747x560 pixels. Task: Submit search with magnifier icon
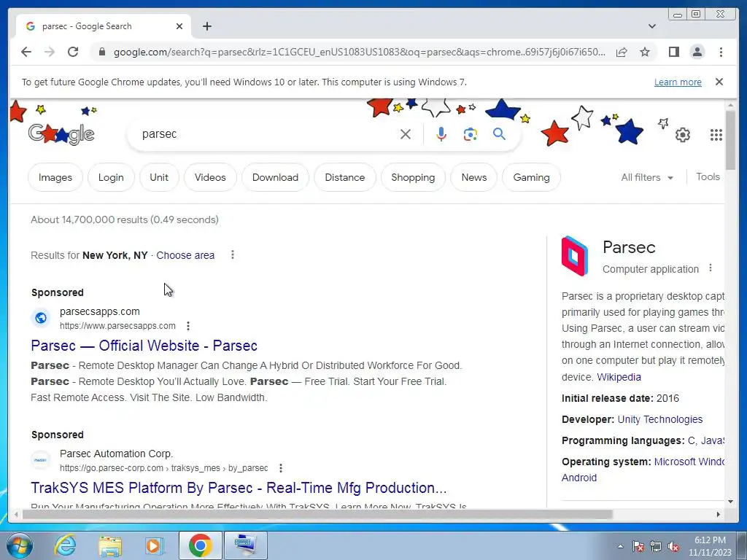point(499,134)
